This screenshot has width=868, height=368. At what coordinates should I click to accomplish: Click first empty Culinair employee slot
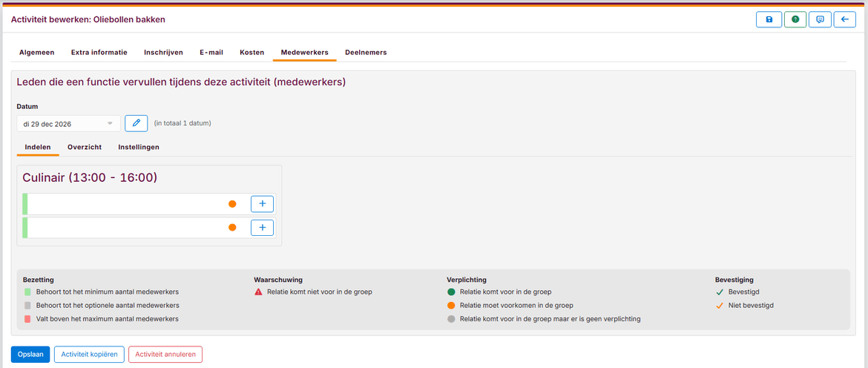[x=149, y=203]
